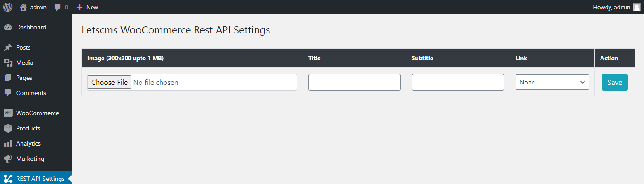Expand the Link dropdown showing None
Image resolution: width=644 pixels, height=184 pixels.
(x=552, y=82)
